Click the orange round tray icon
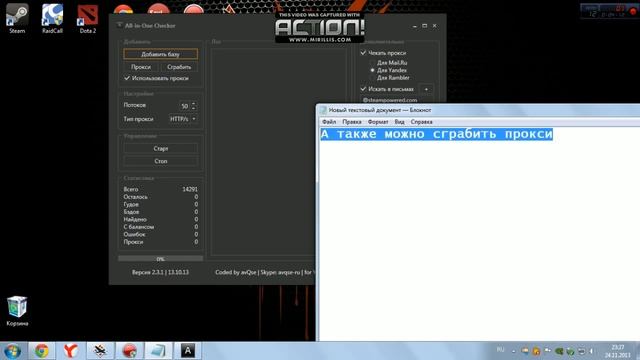Viewport: 640px width, 360px height. 536,351
